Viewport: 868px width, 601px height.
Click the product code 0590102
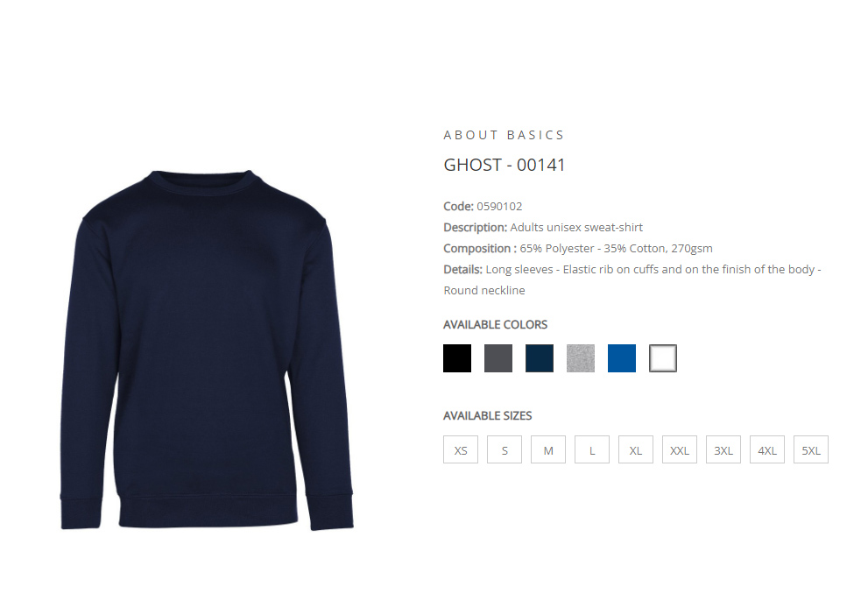click(499, 206)
